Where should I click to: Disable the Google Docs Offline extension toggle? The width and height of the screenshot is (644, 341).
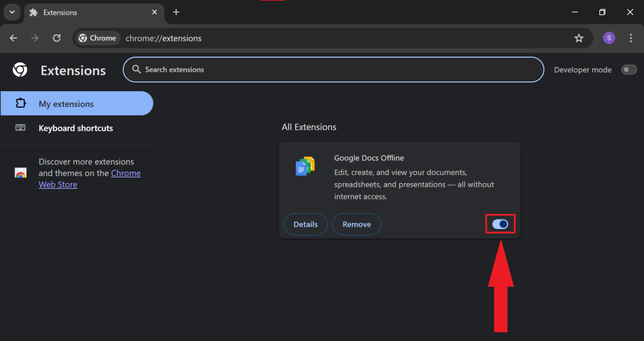pyautogui.click(x=500, y=224)
